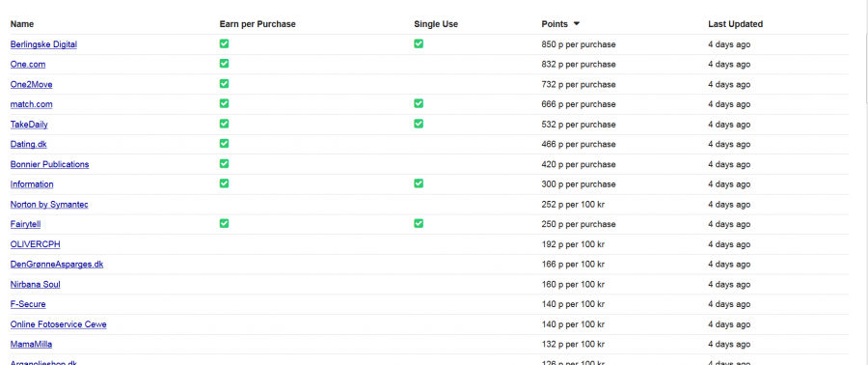
Task: Toggle Single Use for Berlingske Digital
Action: coord(419,43)
